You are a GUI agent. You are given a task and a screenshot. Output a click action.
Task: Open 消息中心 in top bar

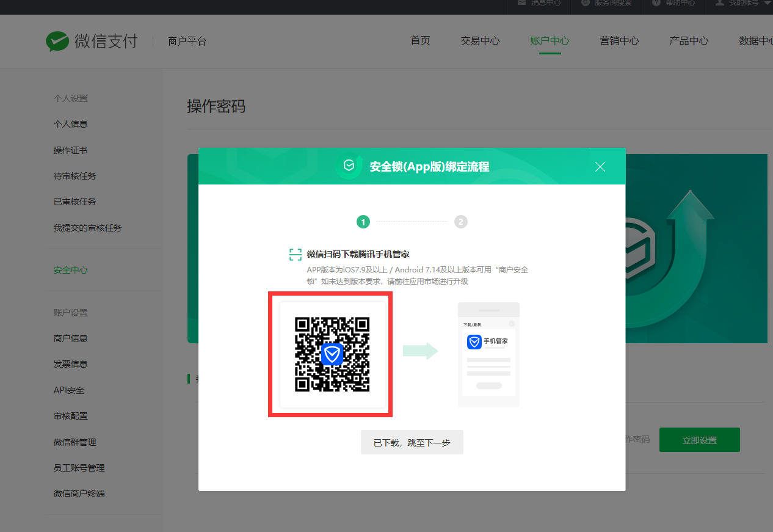coord(539,3)
